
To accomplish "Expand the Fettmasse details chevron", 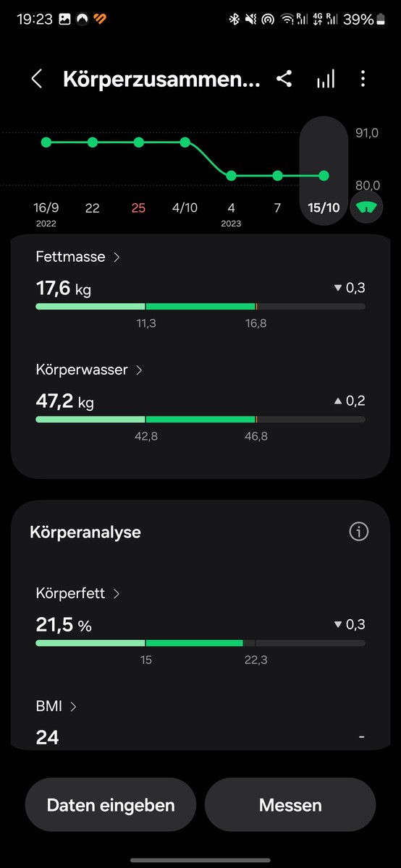I will 117,257.
